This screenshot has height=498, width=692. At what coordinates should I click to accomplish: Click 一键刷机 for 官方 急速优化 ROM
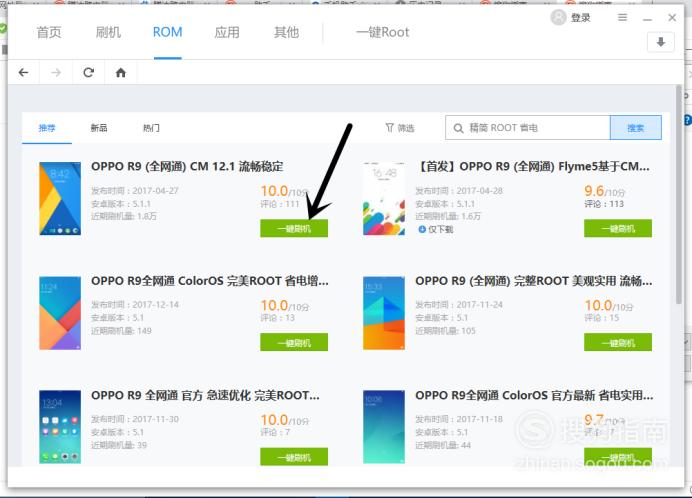[294, 456]
